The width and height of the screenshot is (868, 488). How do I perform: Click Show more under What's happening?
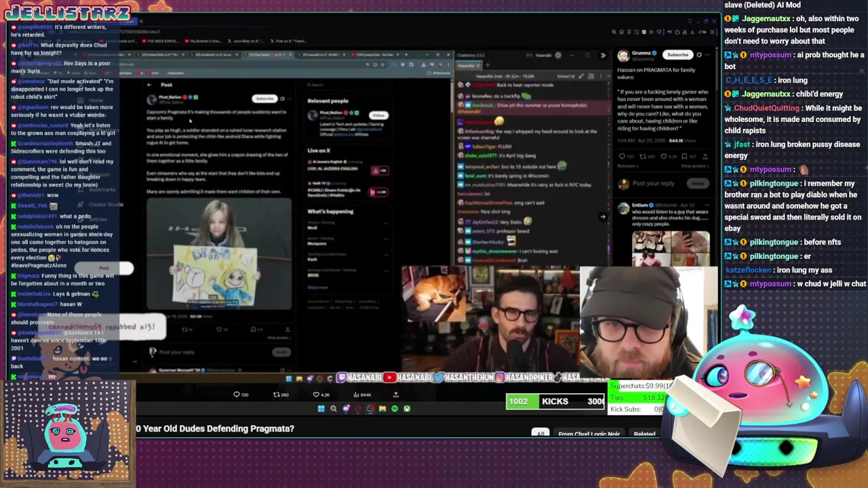(x=317, y=287)
